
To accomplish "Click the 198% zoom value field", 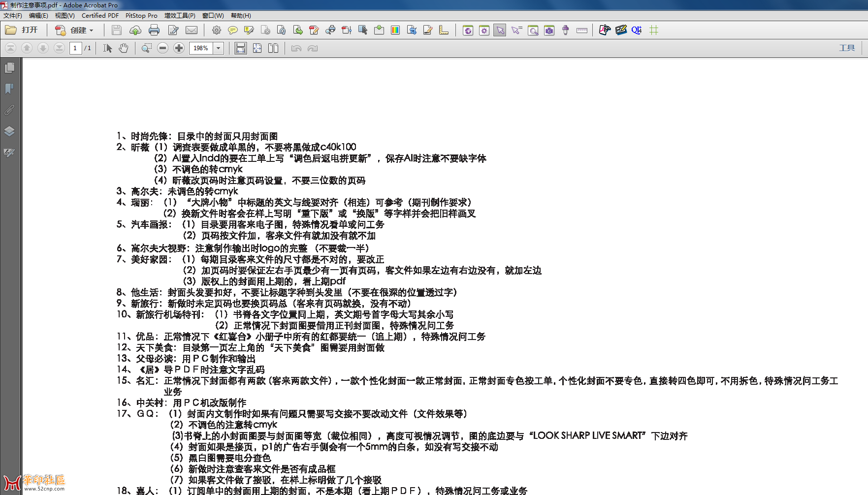I will click(201, 48).
